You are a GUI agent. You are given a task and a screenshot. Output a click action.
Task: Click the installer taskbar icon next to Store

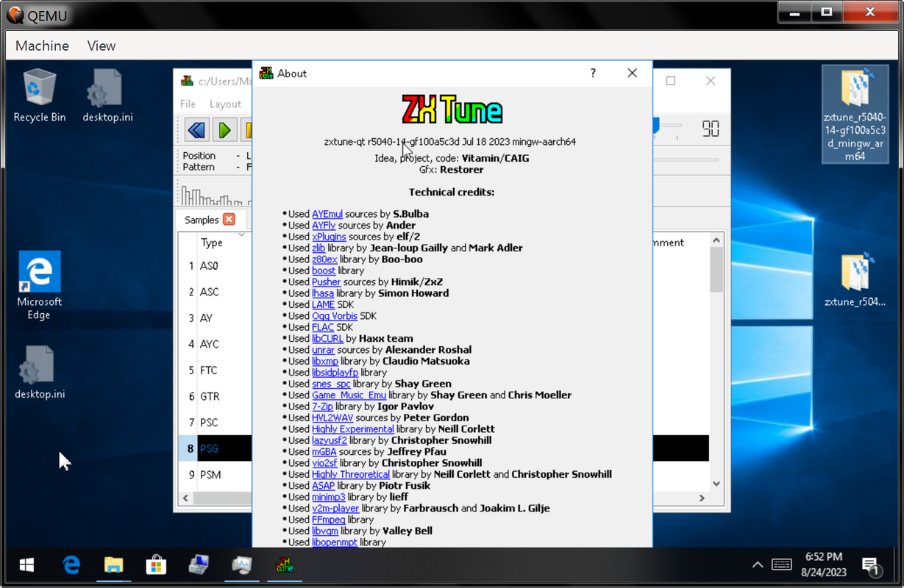click(x=199, y=565)
